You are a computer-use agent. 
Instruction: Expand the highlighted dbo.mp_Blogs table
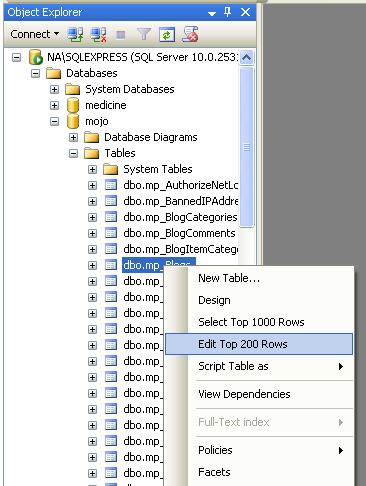pos(92,265)
